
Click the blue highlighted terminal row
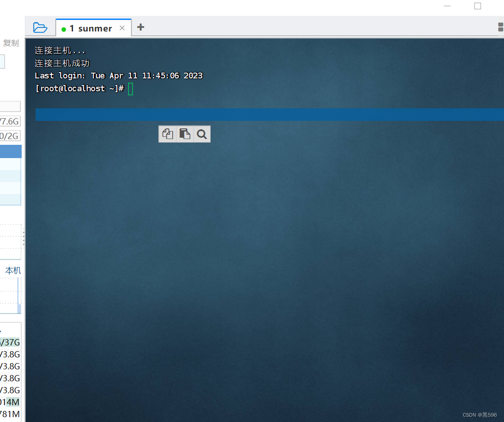269,115
